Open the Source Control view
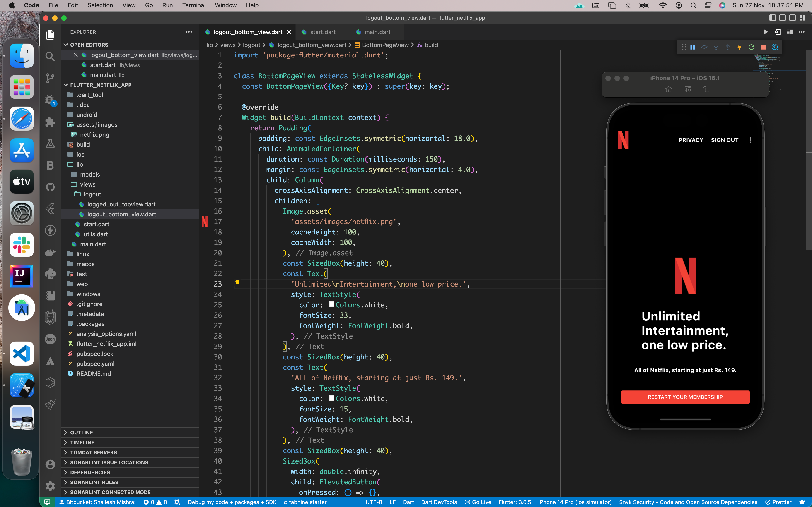This screenshot has height=507, width=812. (x=50, y=78)
